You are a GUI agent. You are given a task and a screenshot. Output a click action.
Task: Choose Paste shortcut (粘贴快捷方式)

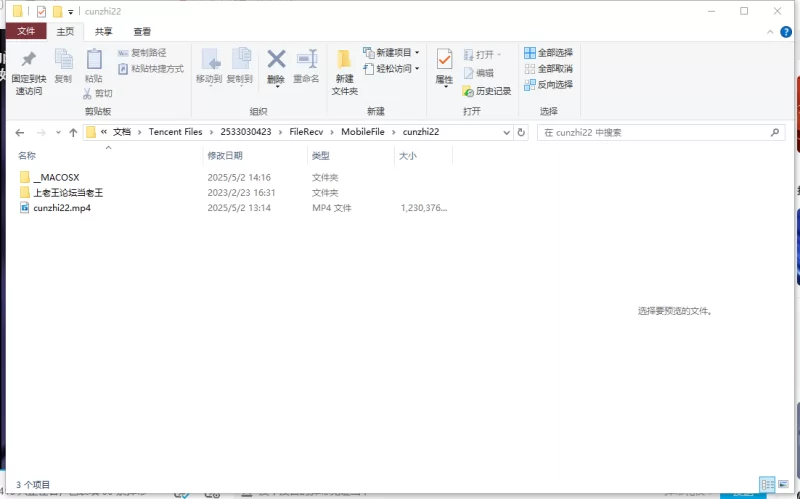pos(151,68)
